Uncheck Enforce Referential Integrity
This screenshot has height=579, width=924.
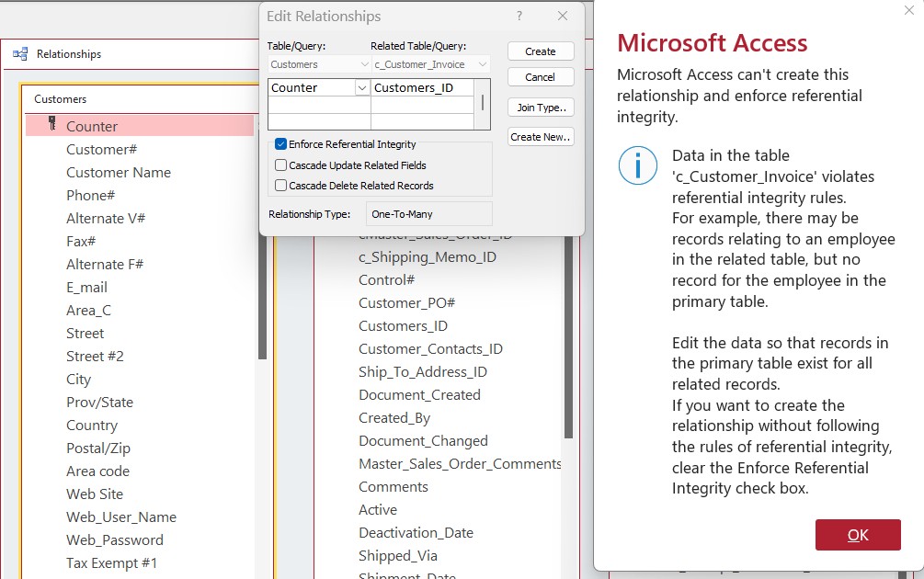(281, 144)
